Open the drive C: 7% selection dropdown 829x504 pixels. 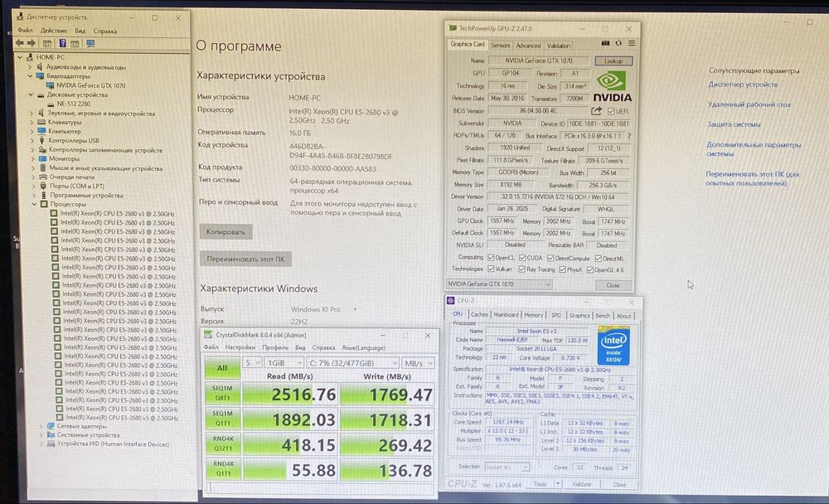(352, 363)
